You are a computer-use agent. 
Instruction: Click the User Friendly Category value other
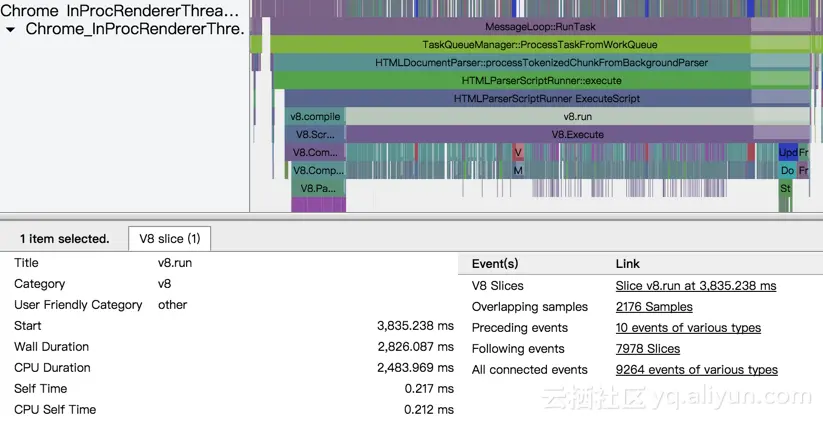tap(173, 304)
